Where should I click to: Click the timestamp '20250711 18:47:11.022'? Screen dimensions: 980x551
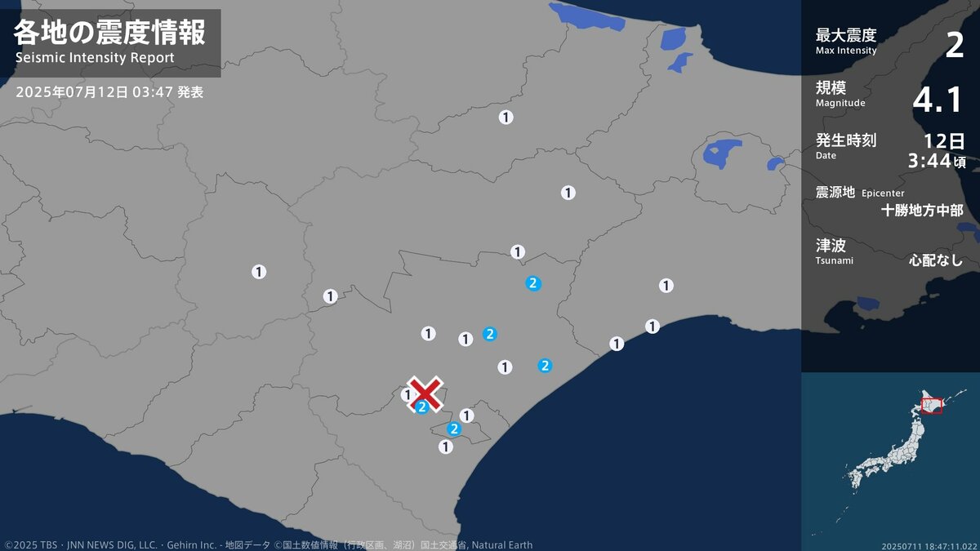coord(929,545)
